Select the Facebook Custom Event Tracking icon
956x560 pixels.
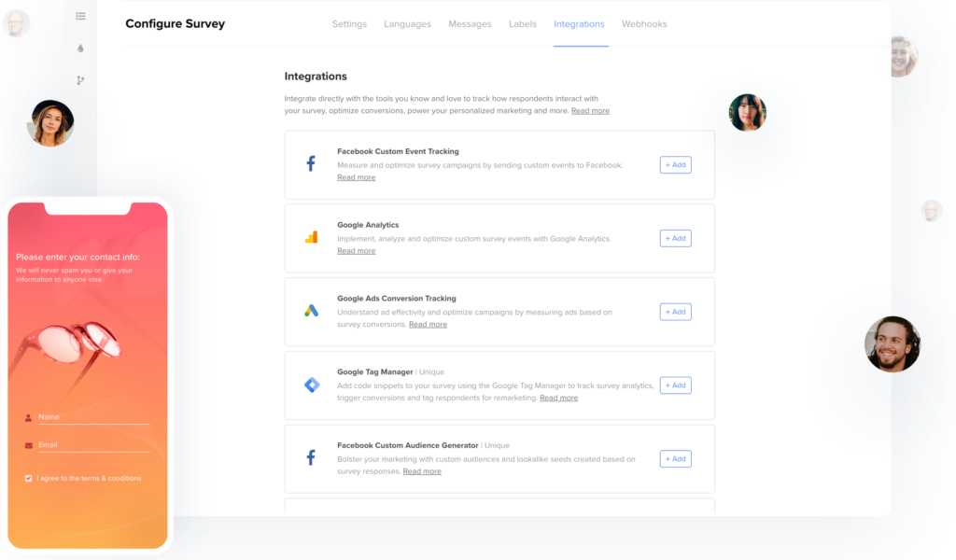(x=311, y=162)
